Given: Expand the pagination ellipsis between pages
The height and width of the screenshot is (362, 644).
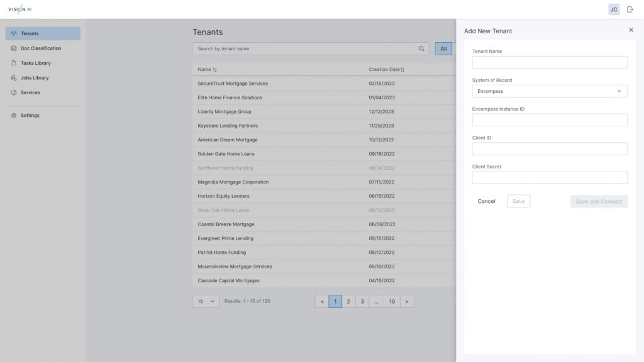Looking at the screenshot, I should [x=376, y=301].
